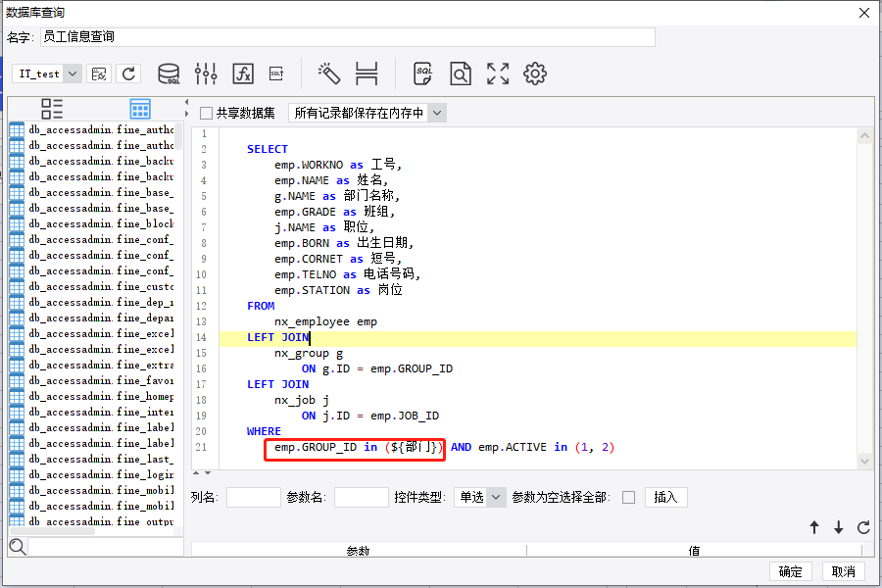Switch the left panel to list view icon

point(52,109)
